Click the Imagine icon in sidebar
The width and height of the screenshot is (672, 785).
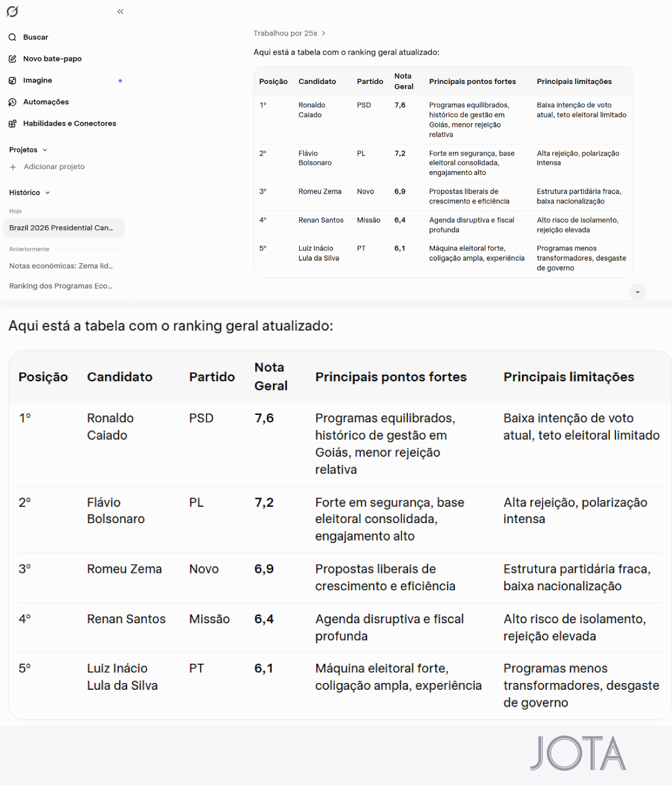pyautogui.click(x=12, y=80)
